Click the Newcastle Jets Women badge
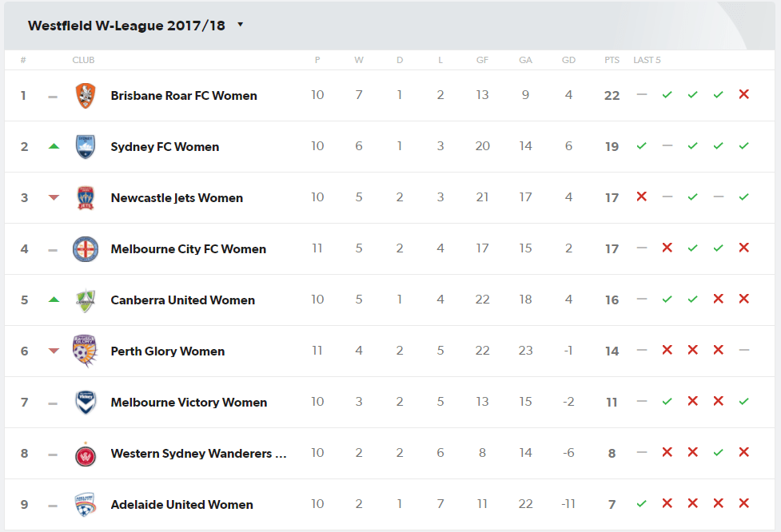 [86, 198]
